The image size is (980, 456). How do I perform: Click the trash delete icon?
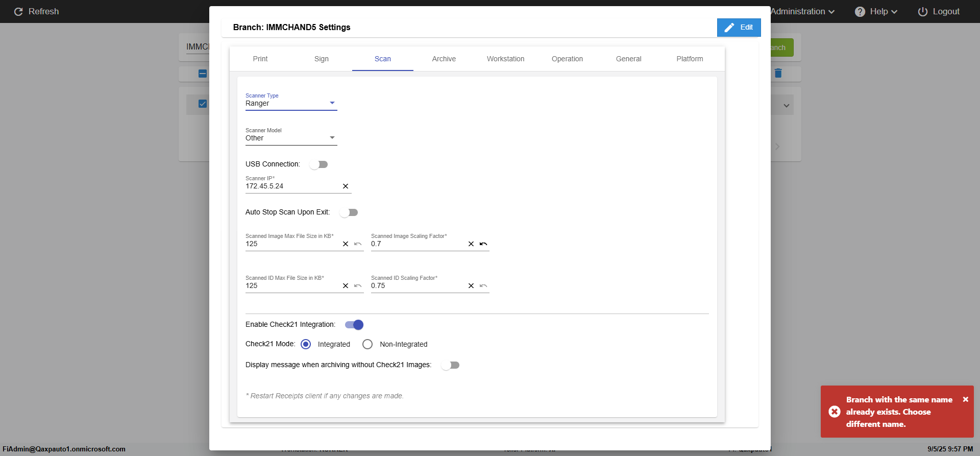pos(778,74)
